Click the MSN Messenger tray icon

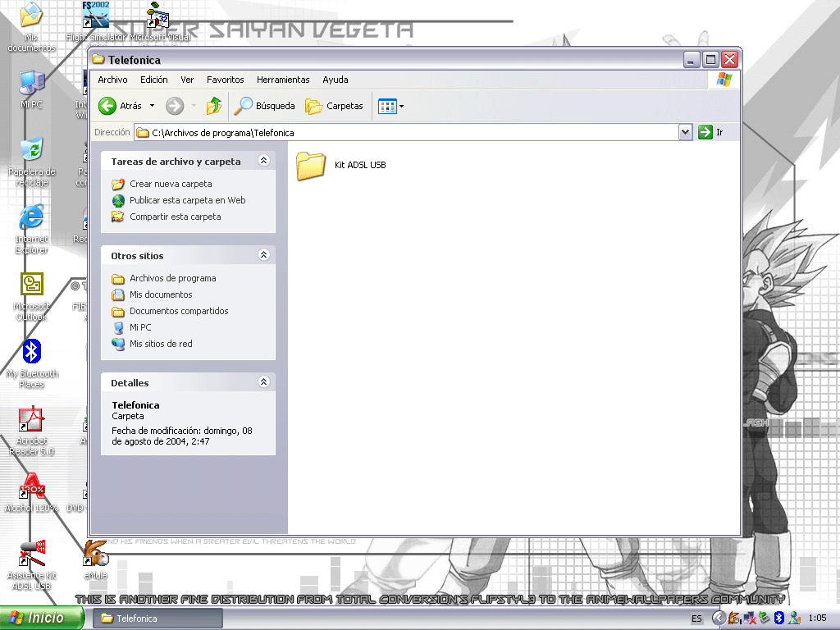coord(794,619)
